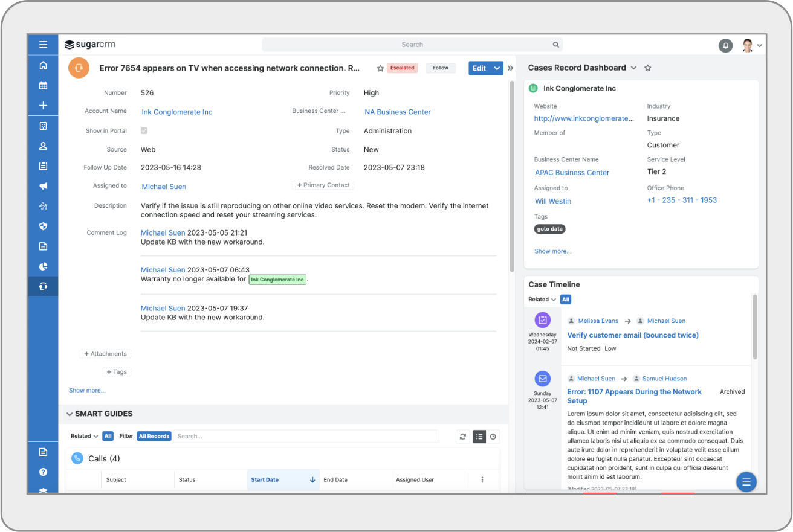Click the email icon for Sunday timeline entry
793x532 pixels.
tap(543, 379)
